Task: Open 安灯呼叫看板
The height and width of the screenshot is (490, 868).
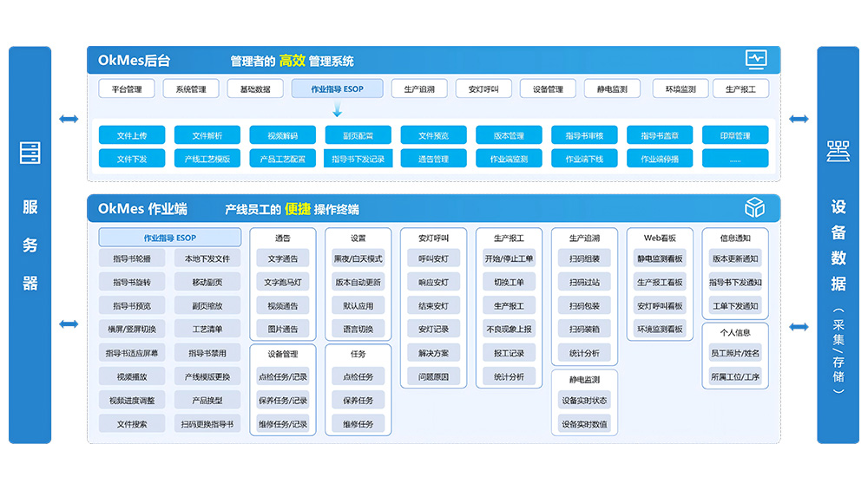Action: [x=660, y=306]
